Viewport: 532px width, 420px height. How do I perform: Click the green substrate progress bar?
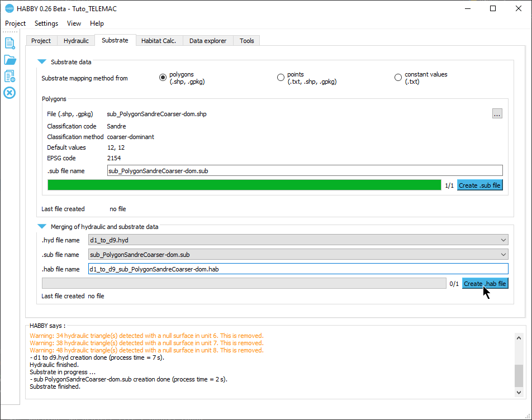point(244,185)
